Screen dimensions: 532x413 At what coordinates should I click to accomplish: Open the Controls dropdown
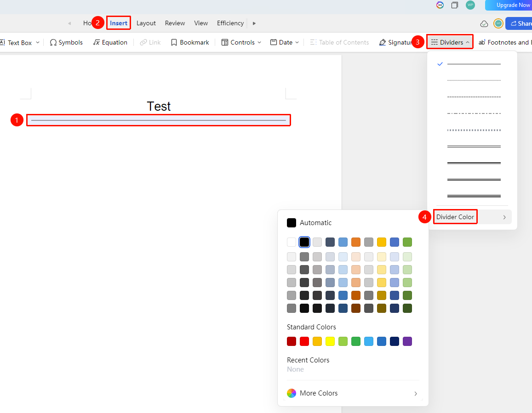click(241, 42)
